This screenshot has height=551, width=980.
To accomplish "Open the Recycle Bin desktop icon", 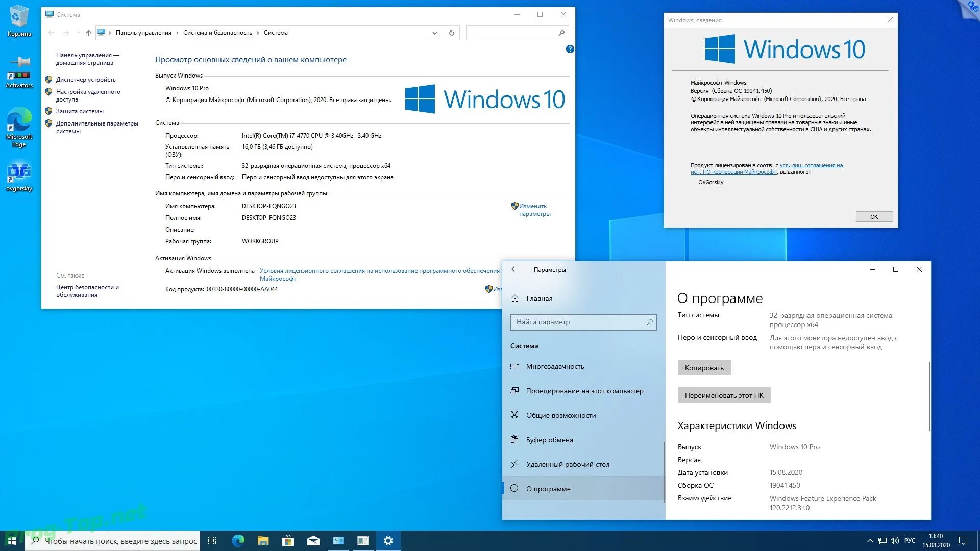I will click(x=19, y=20).
